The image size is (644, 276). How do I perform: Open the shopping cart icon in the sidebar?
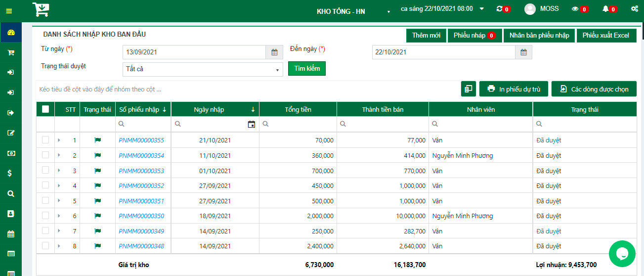(x=11, y=52)
